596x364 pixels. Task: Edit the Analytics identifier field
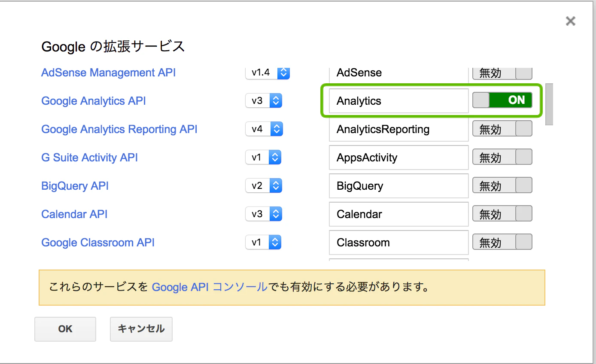click(x=398, y=101)
